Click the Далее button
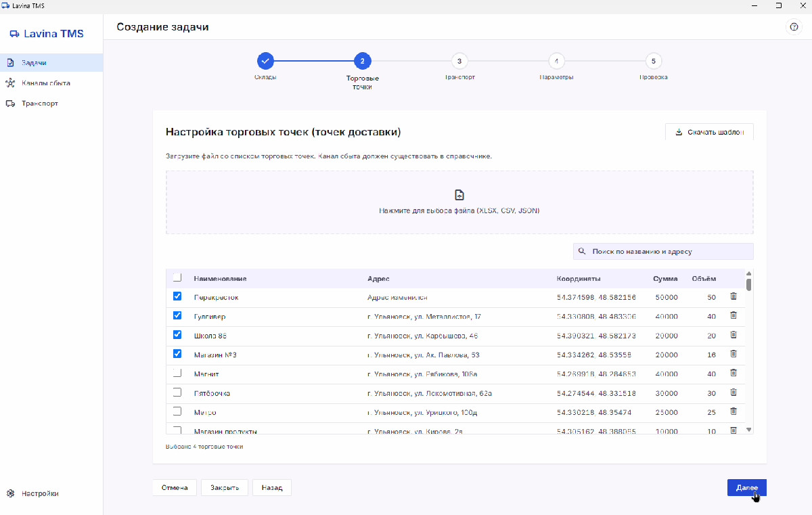Screen dimensions: 812x515 747,487
